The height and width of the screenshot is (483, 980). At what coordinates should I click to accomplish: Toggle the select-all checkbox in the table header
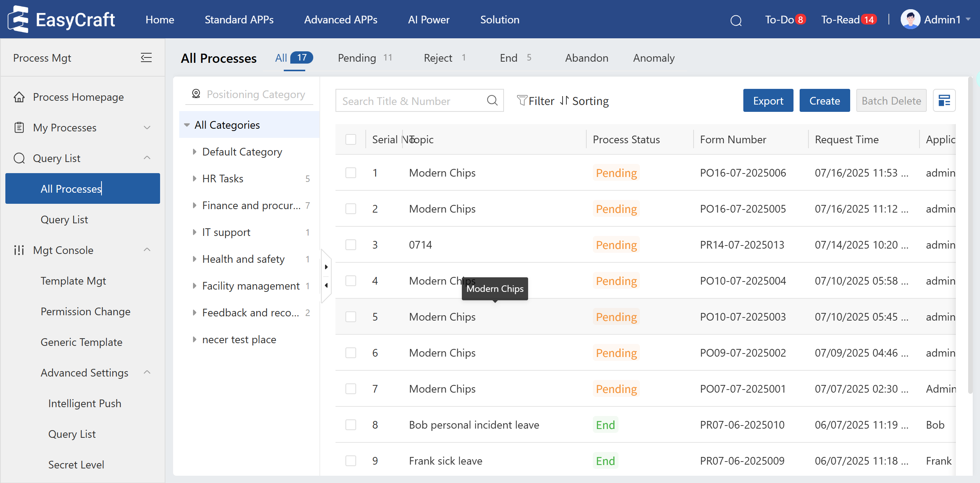tap(350, 139)
